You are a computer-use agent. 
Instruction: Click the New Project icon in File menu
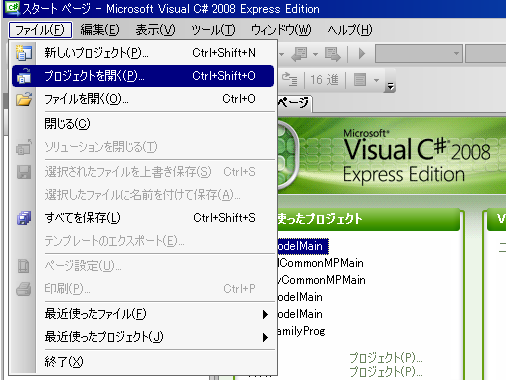24,53
